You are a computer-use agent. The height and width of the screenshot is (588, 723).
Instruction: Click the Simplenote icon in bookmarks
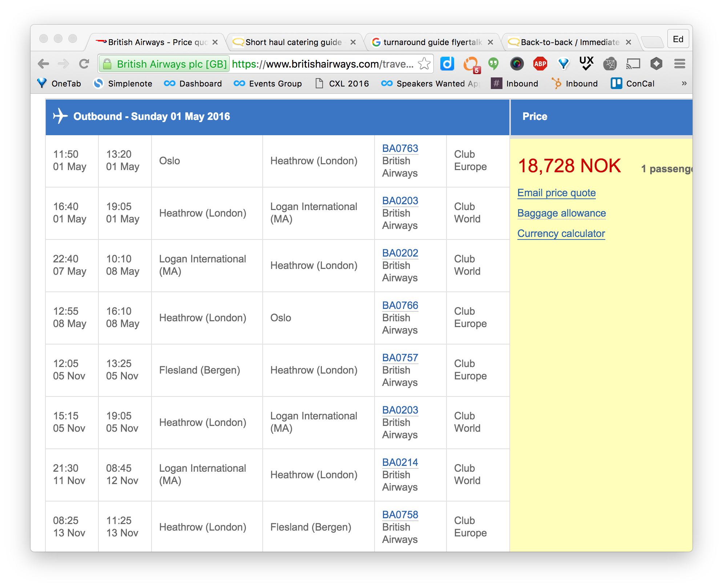98,83
